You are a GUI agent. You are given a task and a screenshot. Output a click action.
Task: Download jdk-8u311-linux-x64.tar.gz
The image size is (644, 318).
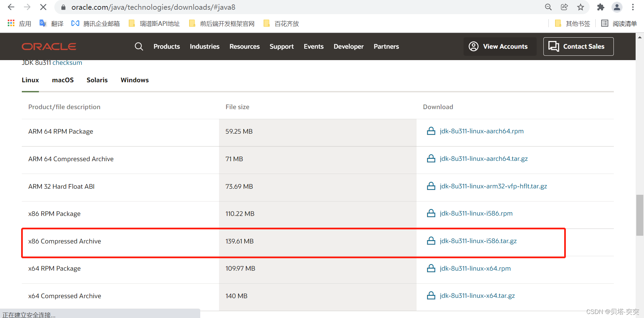(x=477, y=296)
